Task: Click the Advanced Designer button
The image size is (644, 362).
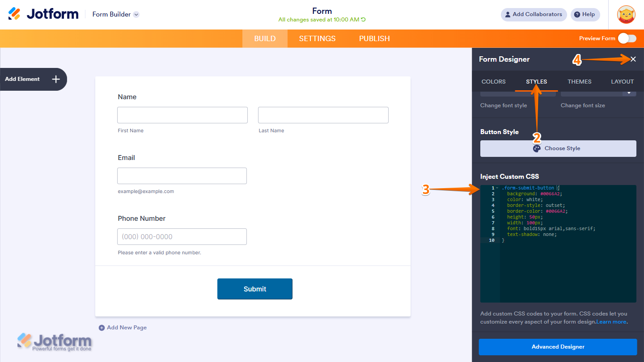Action: pyautogui.click(x=558, y=347)
